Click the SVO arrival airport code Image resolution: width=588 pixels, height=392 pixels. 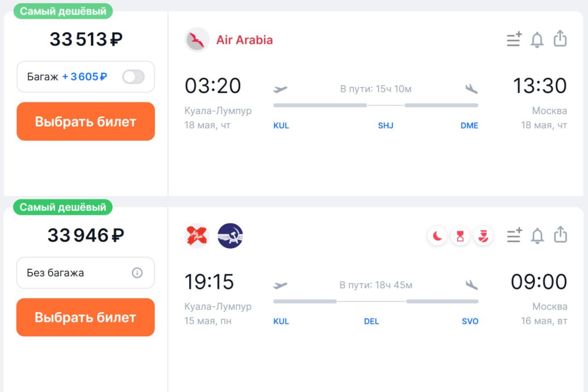coord(470,322)
